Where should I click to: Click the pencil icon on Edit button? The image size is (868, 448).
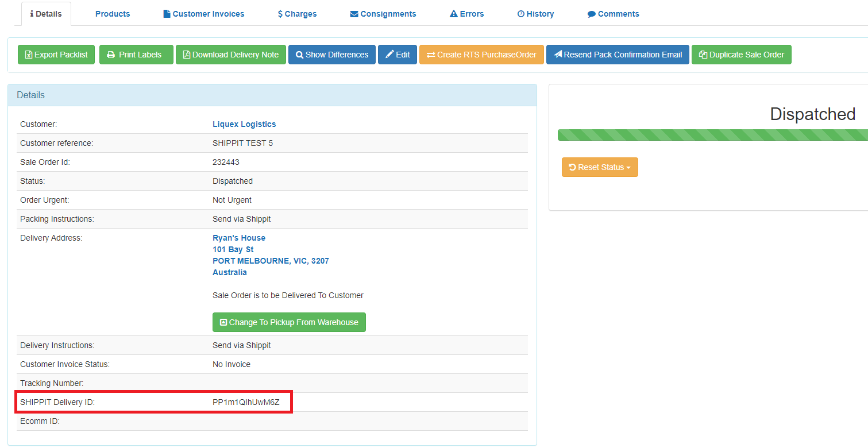[389, 55]
